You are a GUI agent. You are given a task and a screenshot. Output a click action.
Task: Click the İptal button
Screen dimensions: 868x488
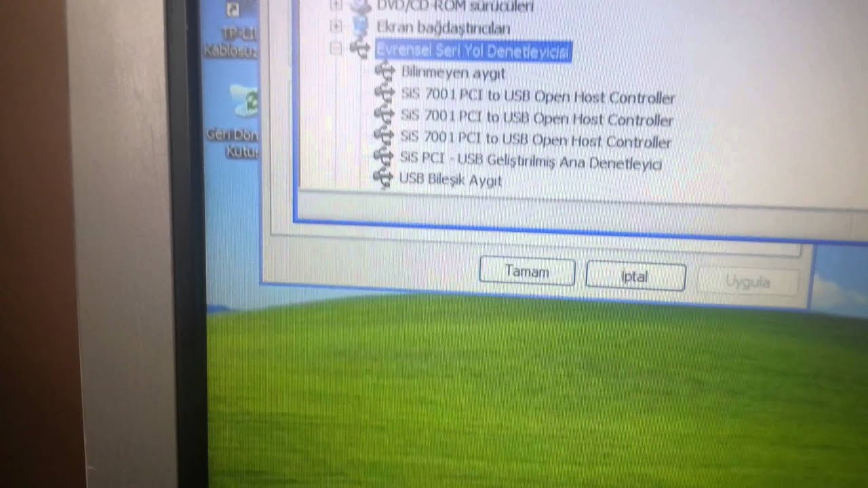pyautogui.click(x=635, y=277)
